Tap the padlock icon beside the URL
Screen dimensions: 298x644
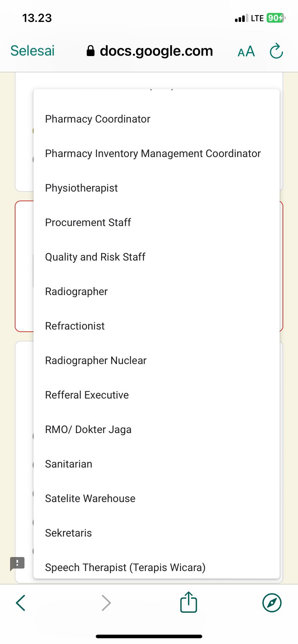click(x=91, y=51)
